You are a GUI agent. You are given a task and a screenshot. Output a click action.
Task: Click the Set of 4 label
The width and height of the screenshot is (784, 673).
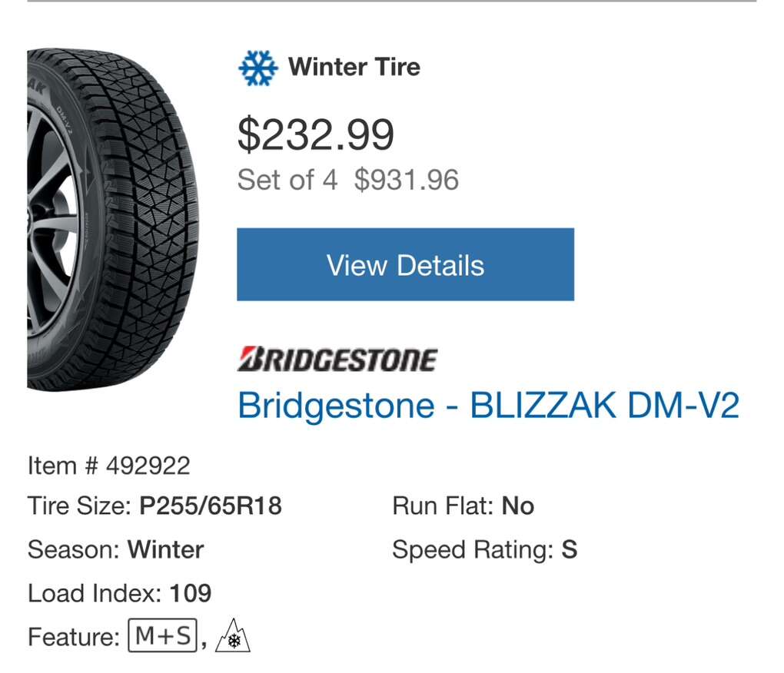pyautogui.click(x=287, y=180)
